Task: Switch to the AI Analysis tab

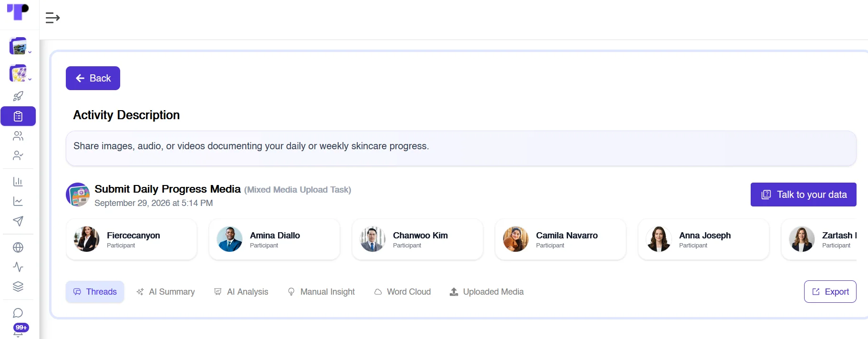Action: 241,292
